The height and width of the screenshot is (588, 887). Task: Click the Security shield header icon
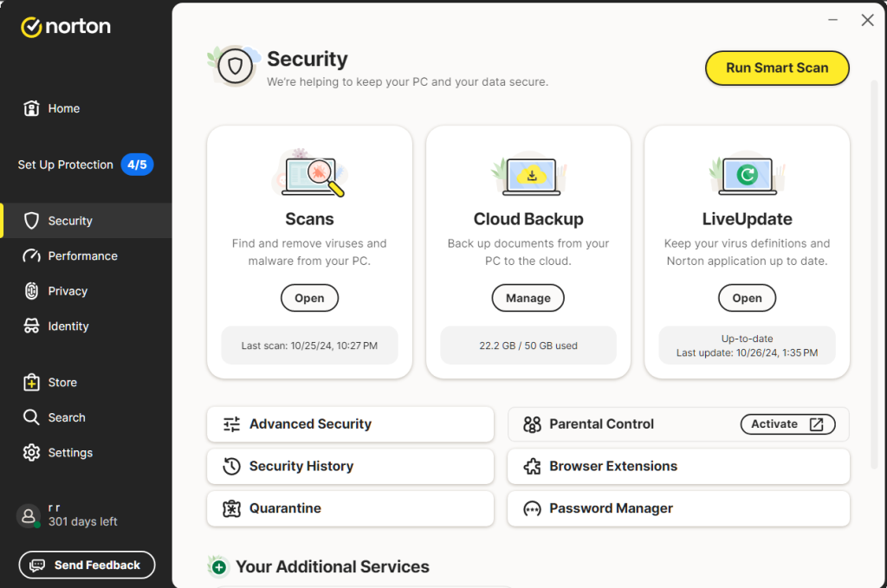pos(235,66)
